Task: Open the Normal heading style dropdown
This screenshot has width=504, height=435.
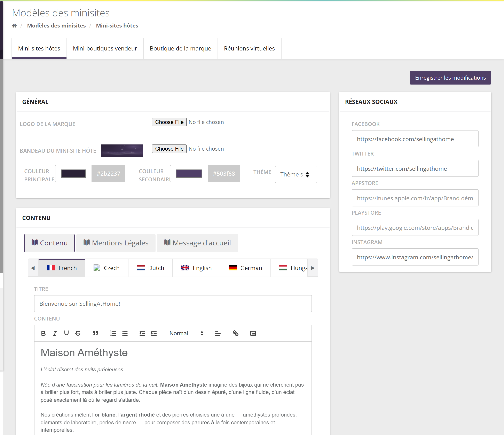Action: pyautogui.click(x=186, y=333)
